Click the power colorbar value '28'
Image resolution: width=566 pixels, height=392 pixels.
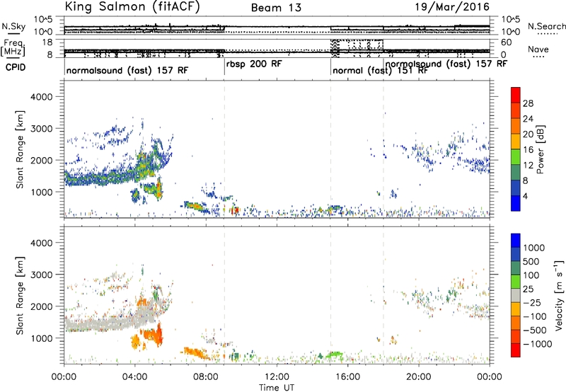(528, 103)
